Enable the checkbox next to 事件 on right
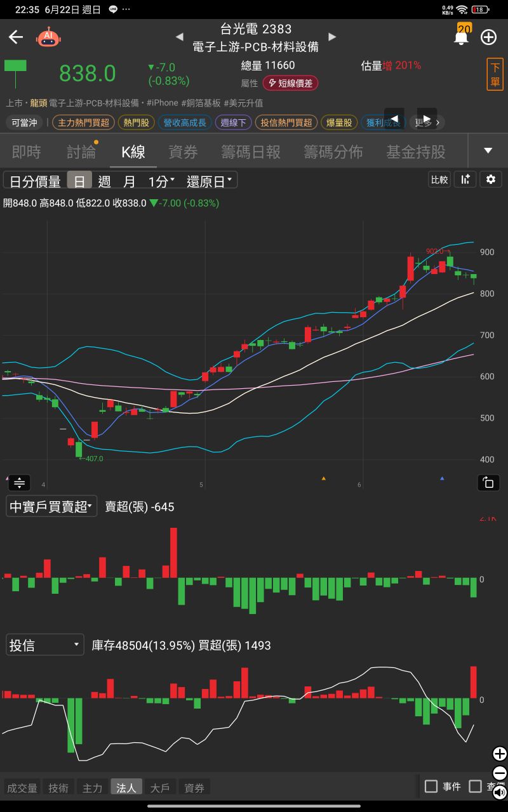 (475, 787)
